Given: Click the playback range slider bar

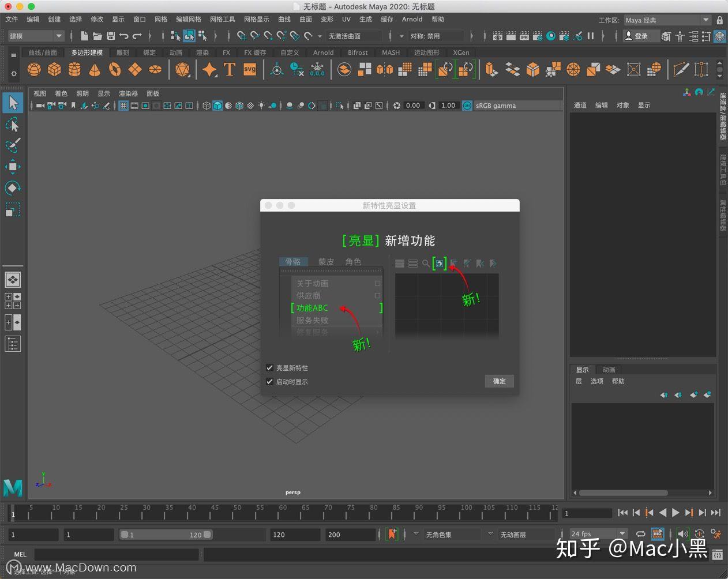Looking at the screenshot, I should click(x=166, y=535).
